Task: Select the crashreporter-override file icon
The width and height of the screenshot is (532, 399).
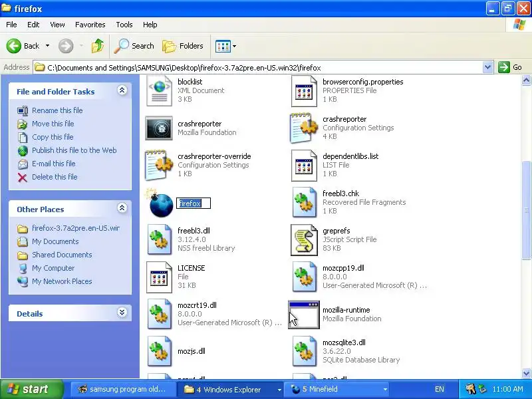Action: point(159,165)
